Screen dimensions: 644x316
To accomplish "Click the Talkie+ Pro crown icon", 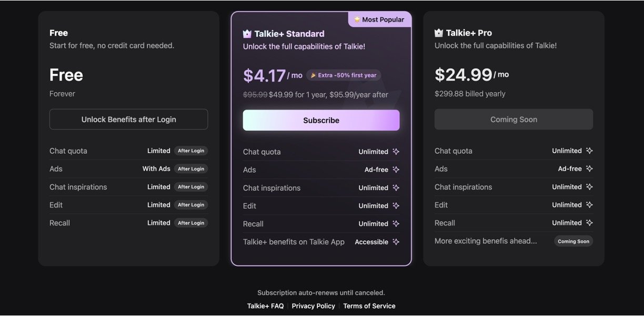I will tap(439, 33).
